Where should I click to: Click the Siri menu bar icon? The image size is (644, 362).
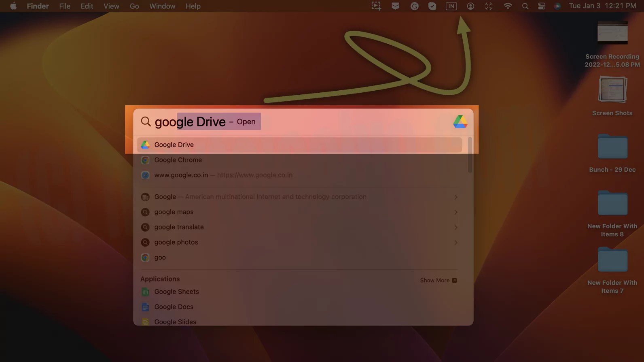[557, 6]
